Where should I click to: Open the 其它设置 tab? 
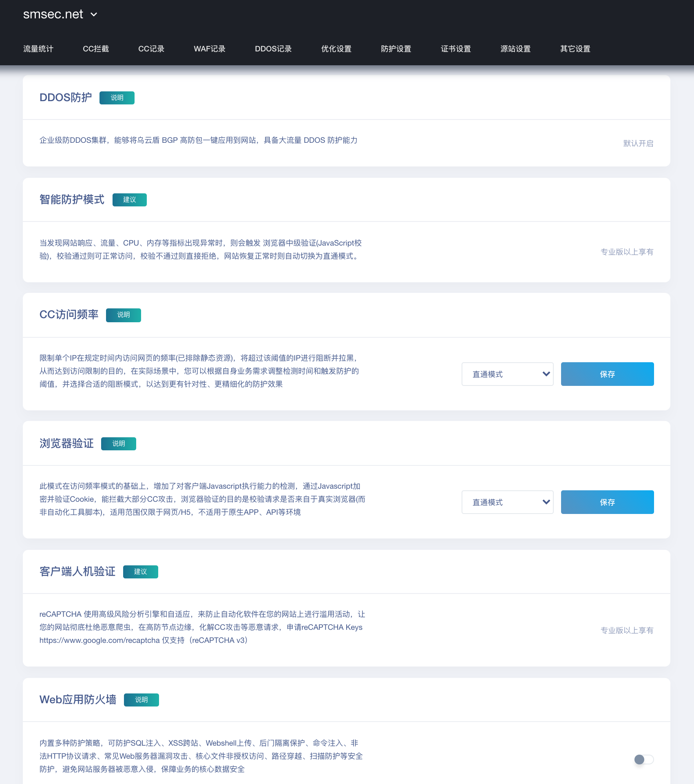pyautogui.click(x=575, y=49)
